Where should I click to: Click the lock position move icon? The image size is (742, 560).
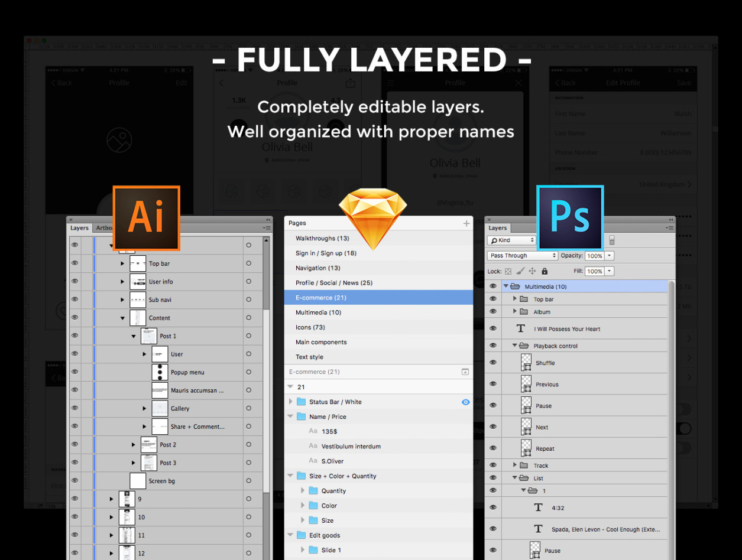pyautogui.click(x=532, y=271)
